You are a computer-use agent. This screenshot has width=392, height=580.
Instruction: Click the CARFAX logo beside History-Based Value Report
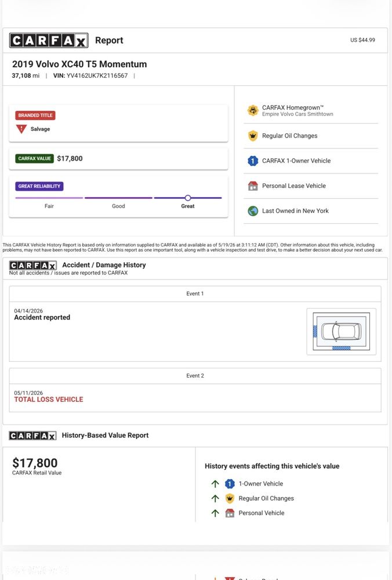[x=33, y=436]
